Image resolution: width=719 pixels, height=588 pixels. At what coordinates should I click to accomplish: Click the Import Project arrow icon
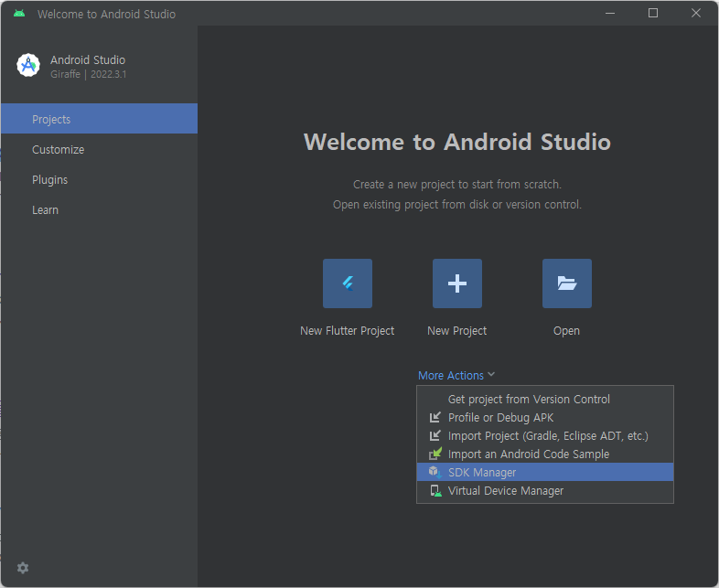[435, 436]
